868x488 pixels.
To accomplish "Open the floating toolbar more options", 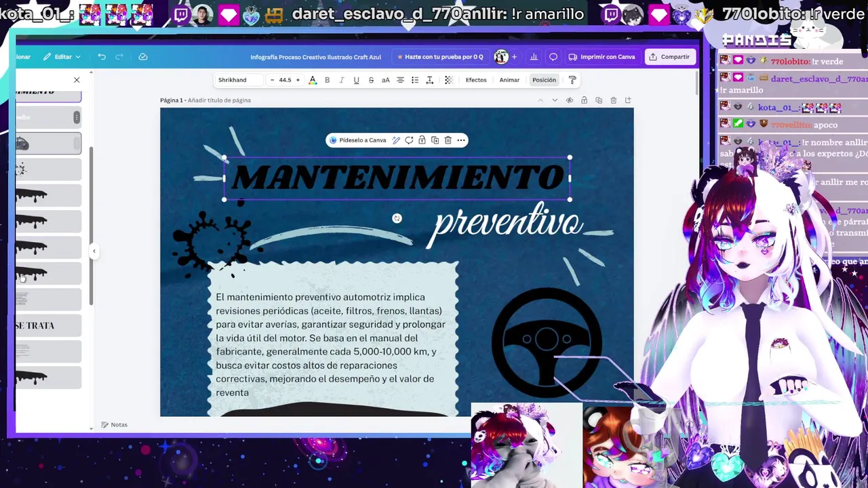I will tap(461, 140).
